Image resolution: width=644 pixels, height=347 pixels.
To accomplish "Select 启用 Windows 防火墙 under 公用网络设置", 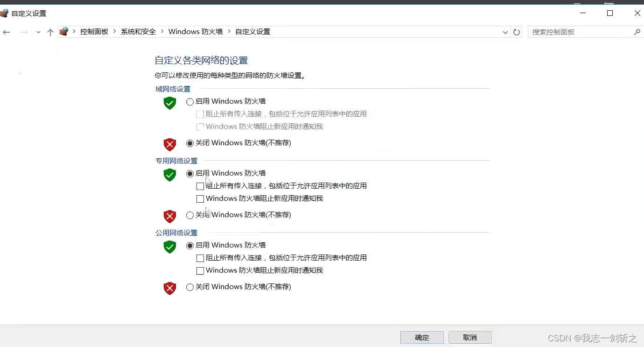I will pyautogui.click(x=190, y=246).
